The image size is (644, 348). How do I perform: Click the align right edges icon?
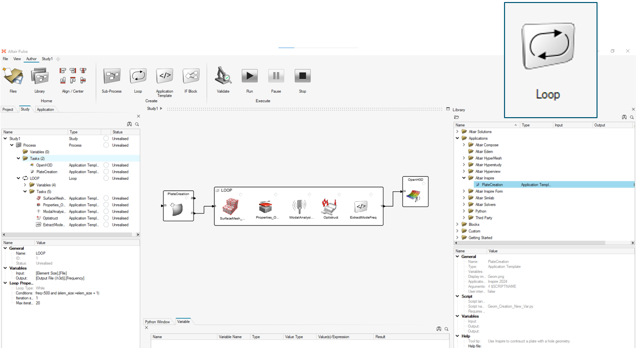[x=73, y=71]
